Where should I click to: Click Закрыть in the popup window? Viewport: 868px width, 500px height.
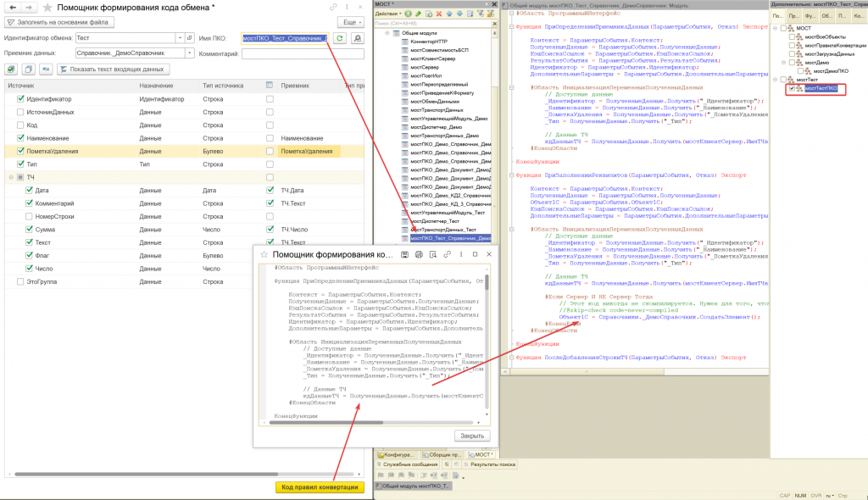coord(471,436)
